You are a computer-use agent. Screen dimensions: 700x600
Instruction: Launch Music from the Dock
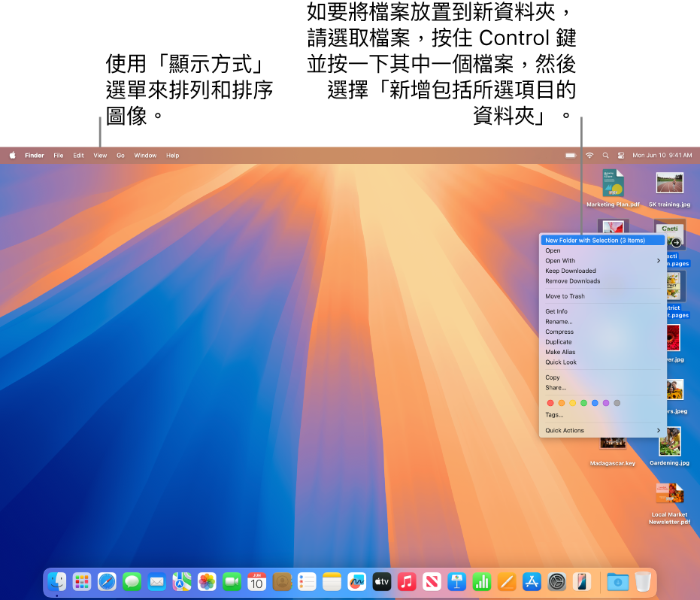click(x=408, y=582)
